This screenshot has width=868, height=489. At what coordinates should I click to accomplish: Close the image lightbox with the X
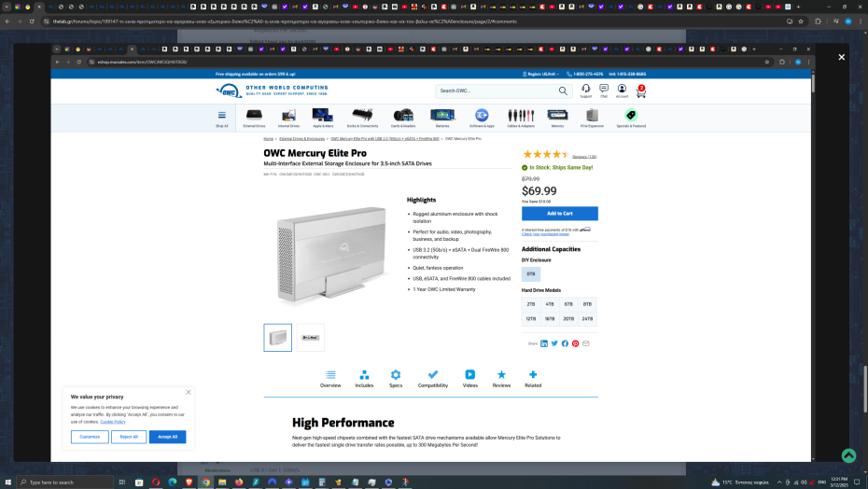(x=842, y=57)
